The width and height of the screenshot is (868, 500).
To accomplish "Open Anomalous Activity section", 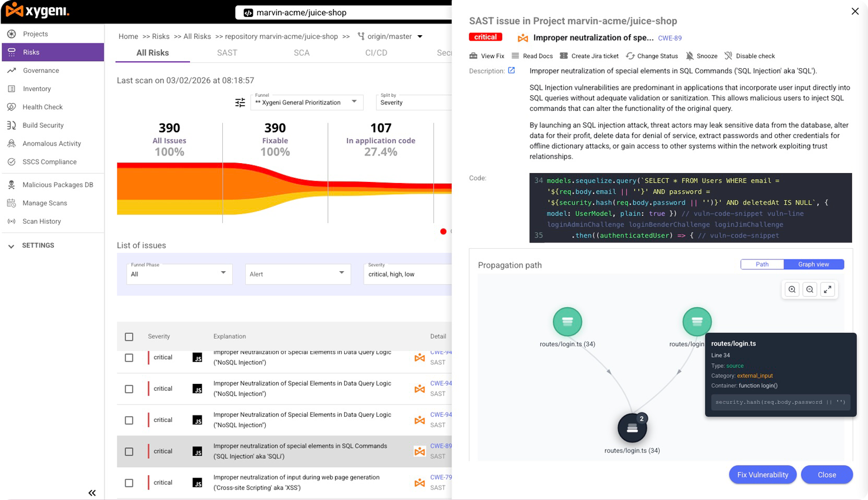I will 52,143.
